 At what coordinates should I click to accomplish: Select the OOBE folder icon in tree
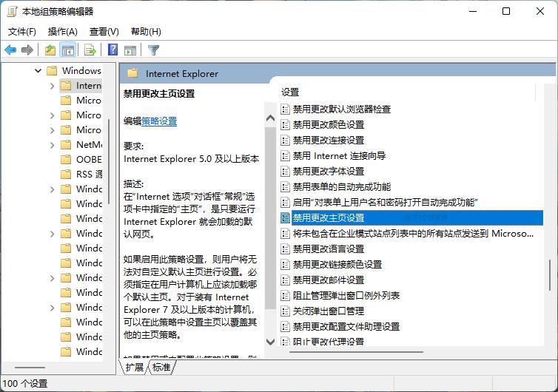66,159
